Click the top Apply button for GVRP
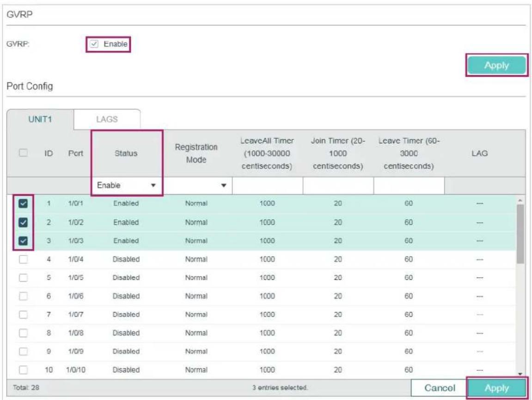532x400 pixels. tap(496, 65)
